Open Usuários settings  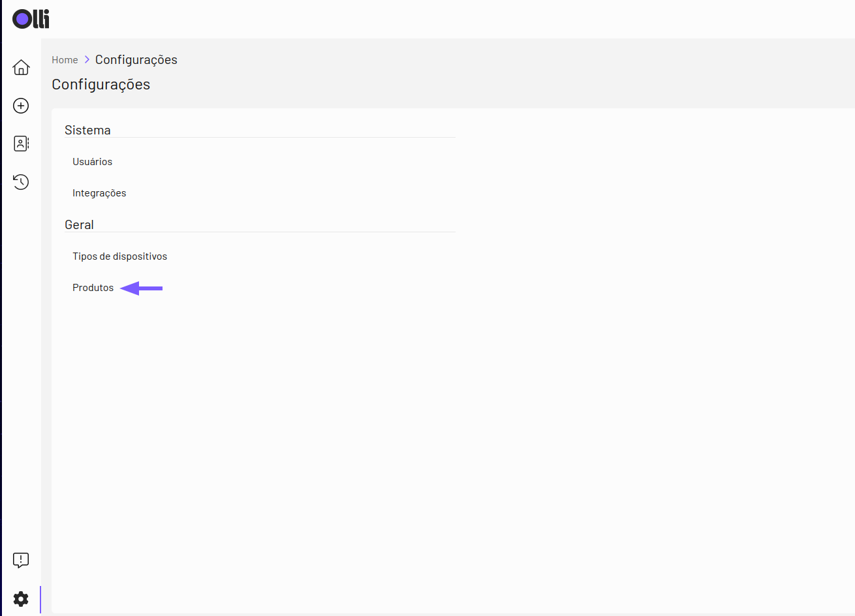(x=92, y=162)
